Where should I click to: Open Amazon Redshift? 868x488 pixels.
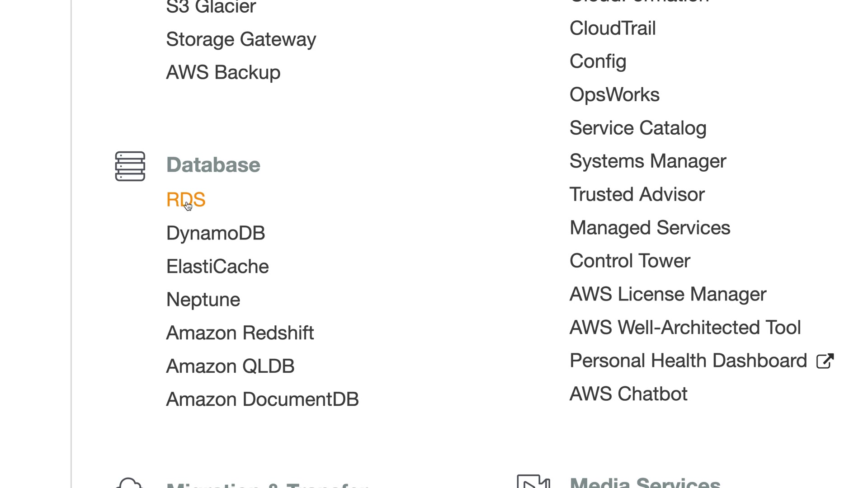[x=240, y=333]
